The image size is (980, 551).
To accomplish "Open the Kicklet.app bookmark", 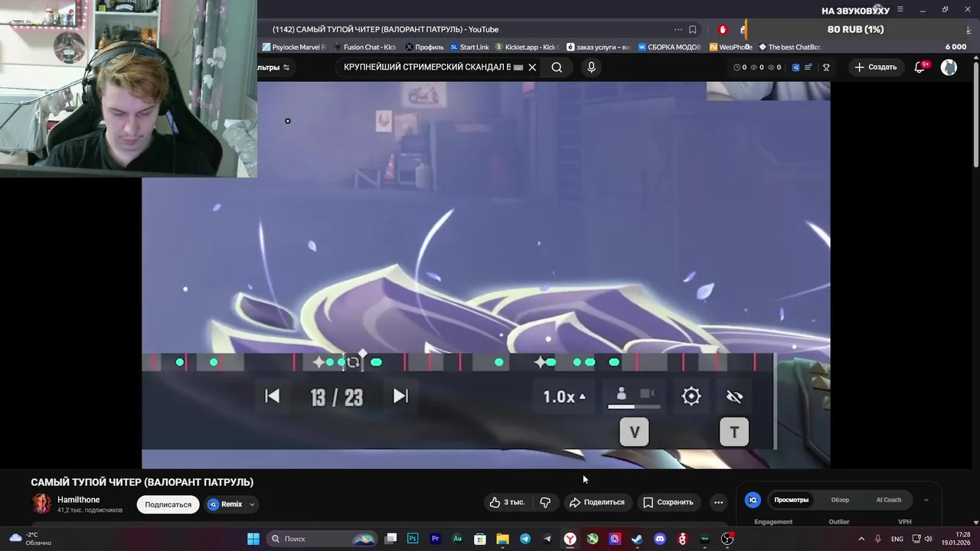I will [528, 47].
